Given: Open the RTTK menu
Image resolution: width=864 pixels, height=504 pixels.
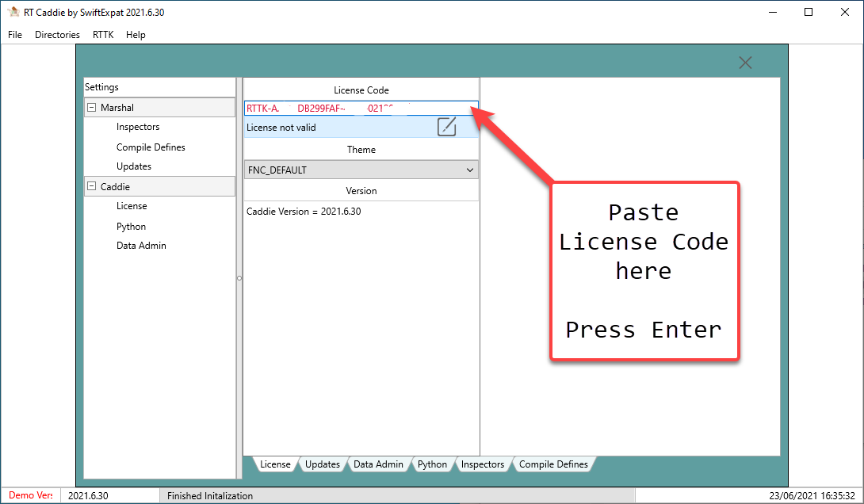Looking at the screenshot, I should pos(103,35).
